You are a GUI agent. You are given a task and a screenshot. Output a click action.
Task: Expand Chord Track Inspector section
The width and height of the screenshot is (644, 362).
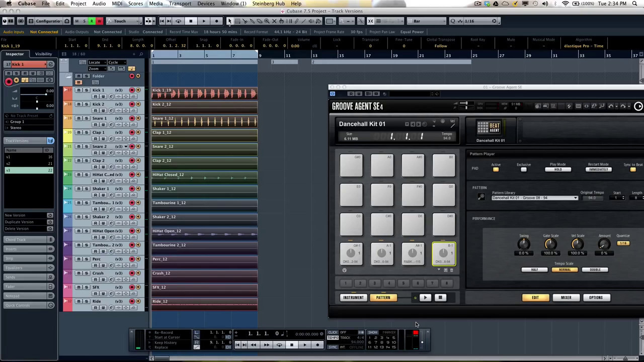point(29,240)
